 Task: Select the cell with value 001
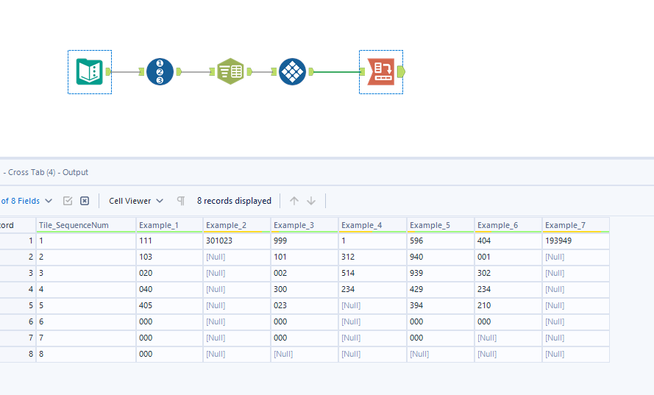coord(508,257)
